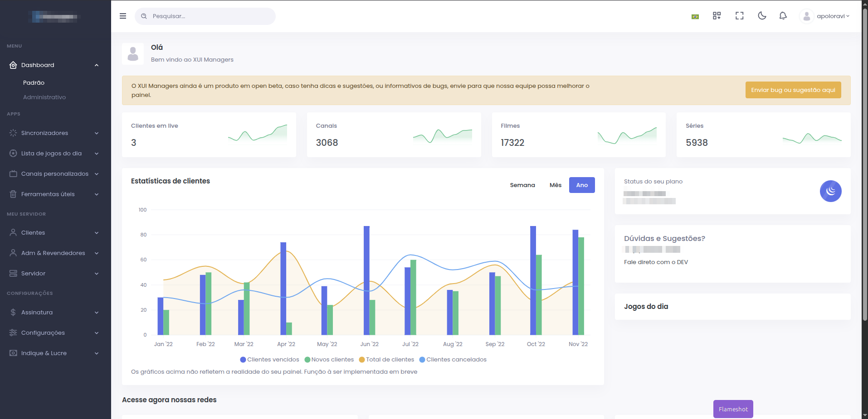Expand the Sincronizadores sidebar menu
This screenshot has height=419, width=868.
[54, 133]
